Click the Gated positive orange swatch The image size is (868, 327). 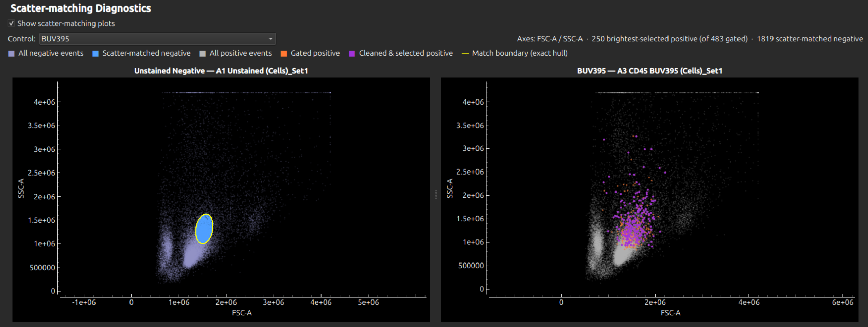[284, 53]
